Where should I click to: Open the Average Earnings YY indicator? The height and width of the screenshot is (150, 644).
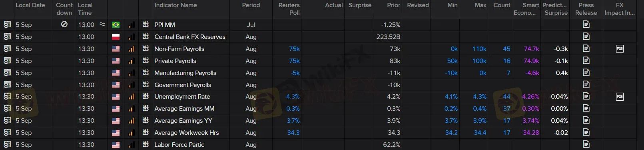click(x=183, y=120)
